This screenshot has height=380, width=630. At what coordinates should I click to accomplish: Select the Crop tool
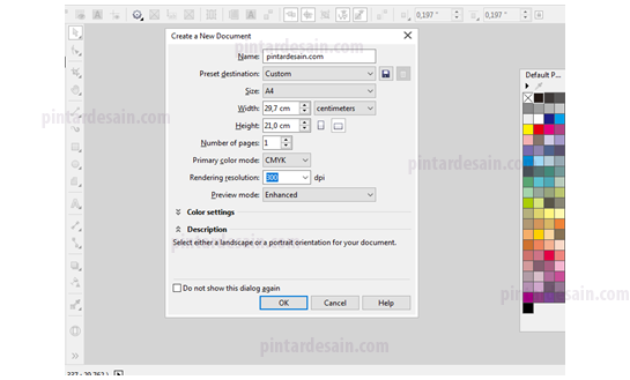[x=76, y=72]
